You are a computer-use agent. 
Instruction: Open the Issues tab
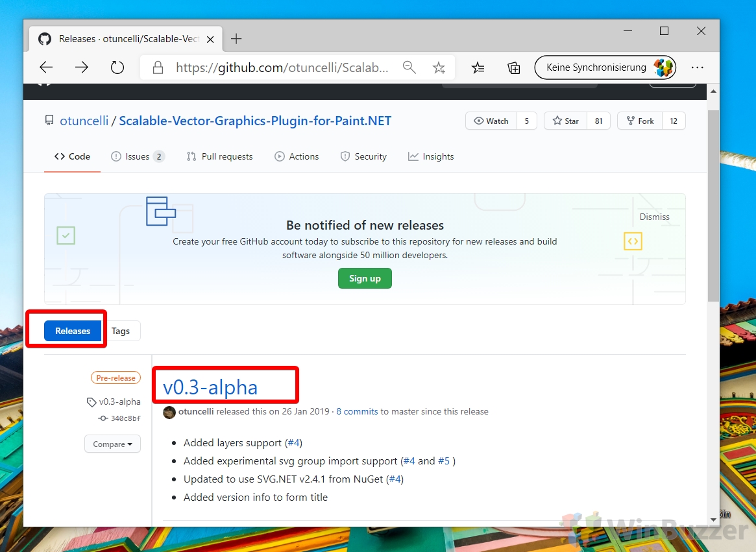pos(138,157)
